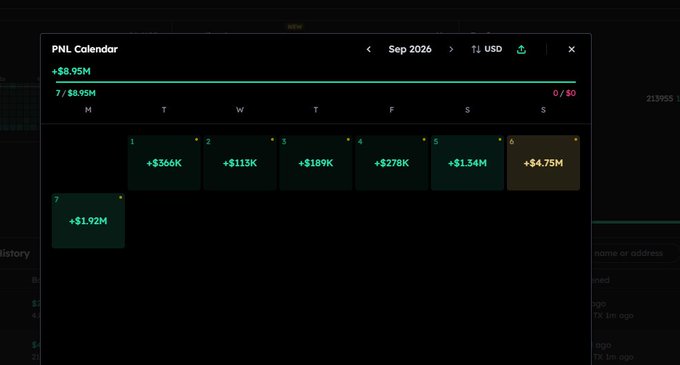680x365 pixels.
Task: Go to next month after Sep 2026
Action: point(451,49)
